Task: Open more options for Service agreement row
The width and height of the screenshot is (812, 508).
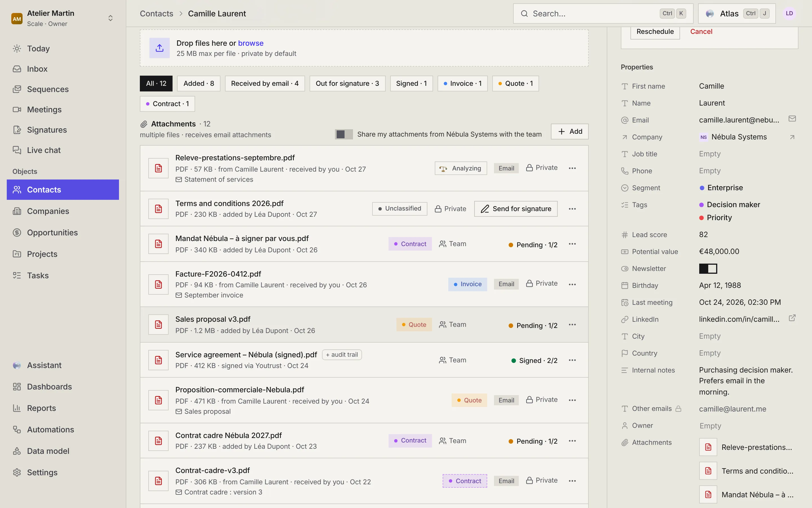Action: (572, 360)
